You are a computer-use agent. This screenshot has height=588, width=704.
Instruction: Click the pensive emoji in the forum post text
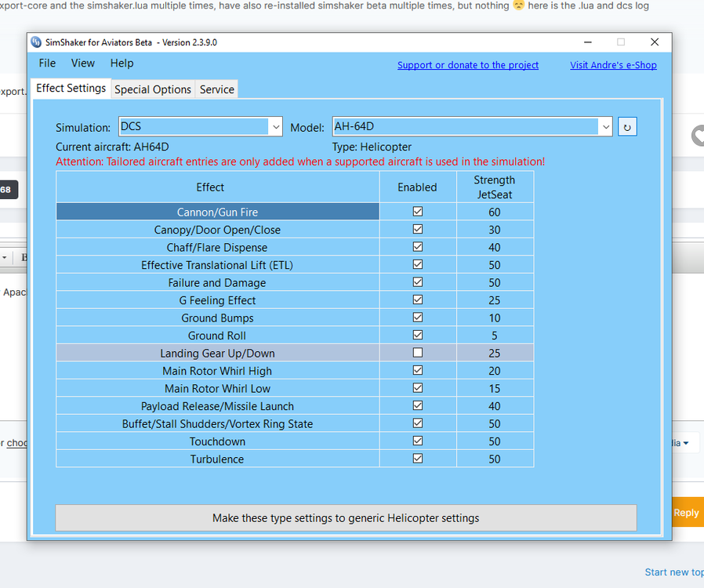pos(517,5)
